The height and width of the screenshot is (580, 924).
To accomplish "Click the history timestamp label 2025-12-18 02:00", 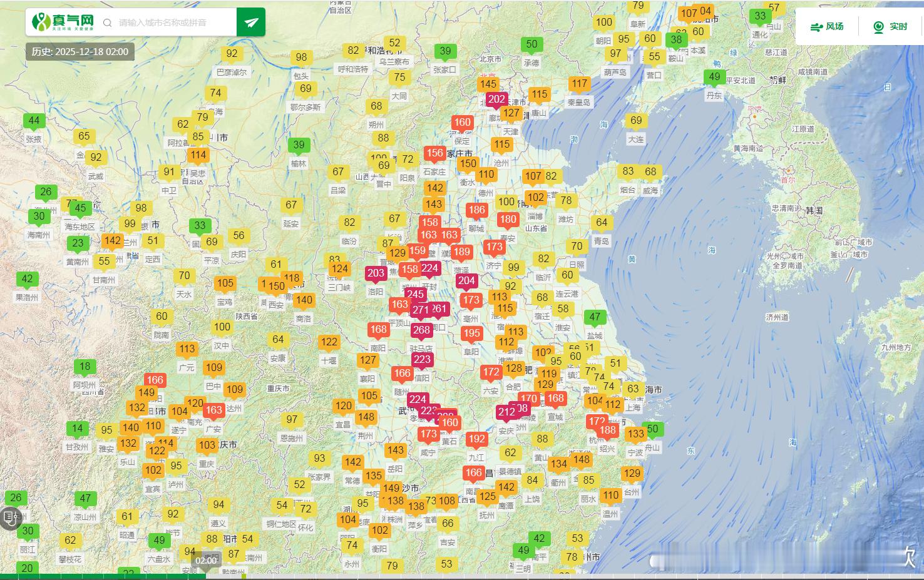I will (x=80, y=52).
